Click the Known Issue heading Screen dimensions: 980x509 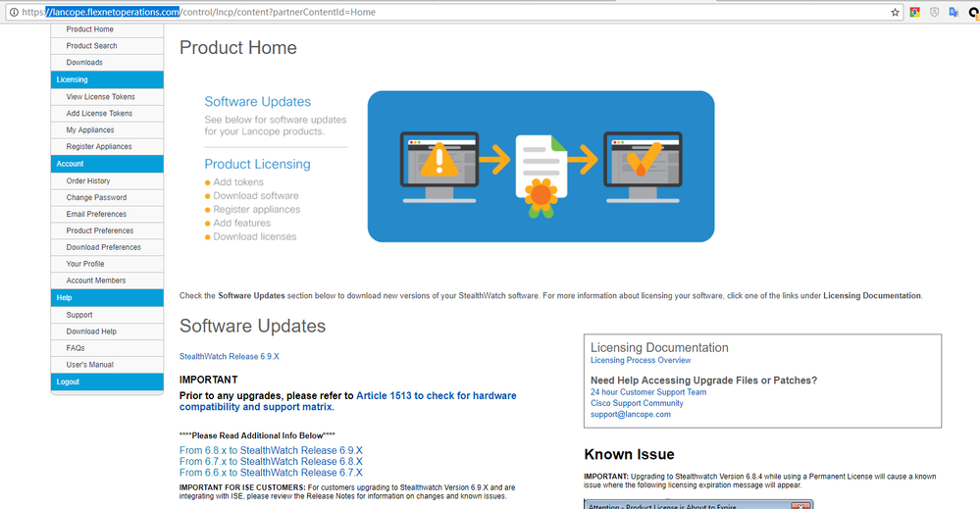pyautogui.click(x=630, y=455)
